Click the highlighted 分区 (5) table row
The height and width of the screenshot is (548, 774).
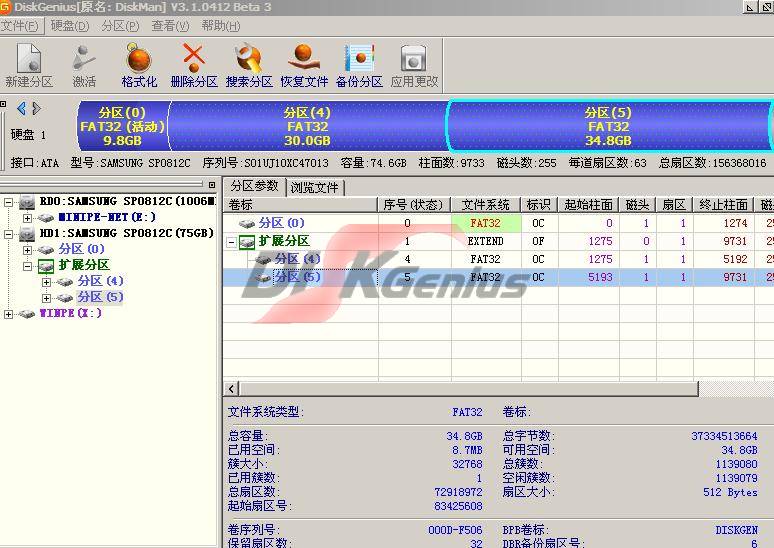(499, 277)
